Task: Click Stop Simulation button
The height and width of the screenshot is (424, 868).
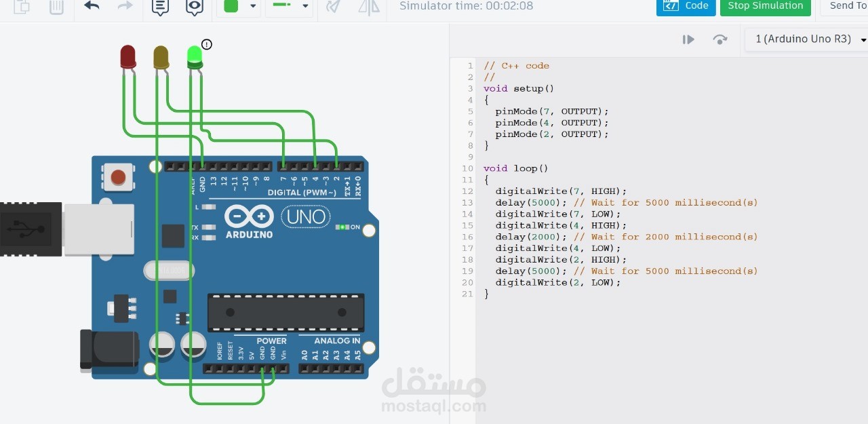Action: point(766,6)
